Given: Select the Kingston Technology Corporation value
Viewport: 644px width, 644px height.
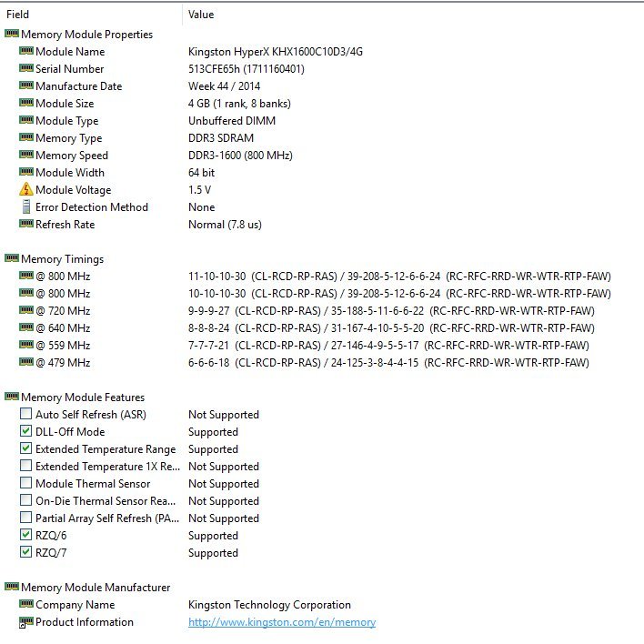Looking at the screenshot, I should (x=269, y=605).
